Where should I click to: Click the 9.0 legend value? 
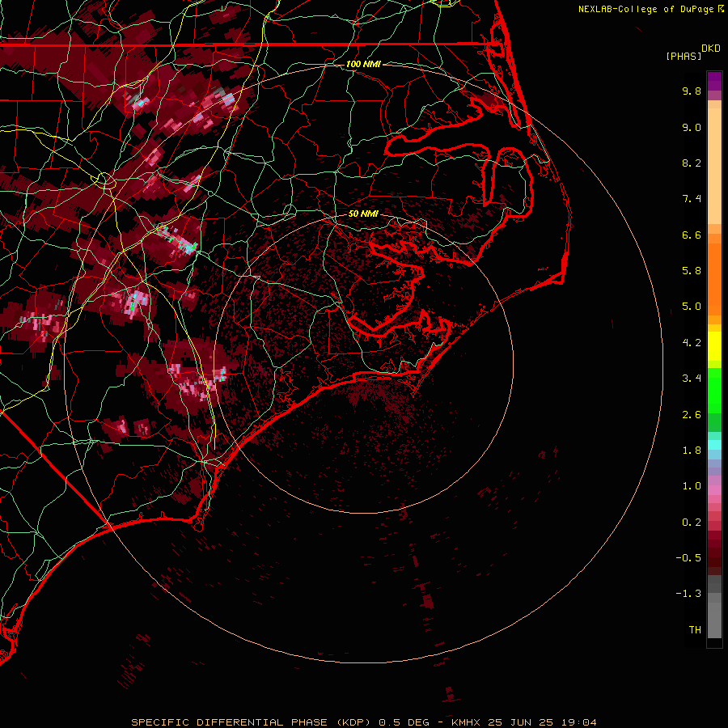pyautogui.click(x=692, y=127)
